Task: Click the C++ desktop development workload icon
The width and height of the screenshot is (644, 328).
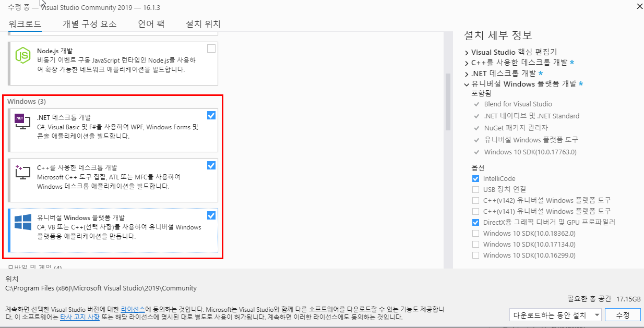Action: point(22,173)
